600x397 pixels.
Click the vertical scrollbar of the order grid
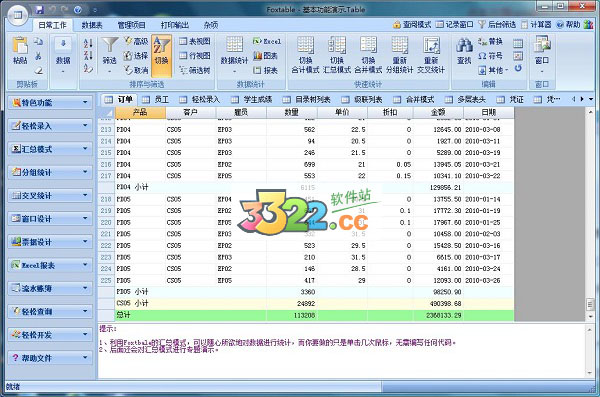pyautogui.click(x=590, y=213)
